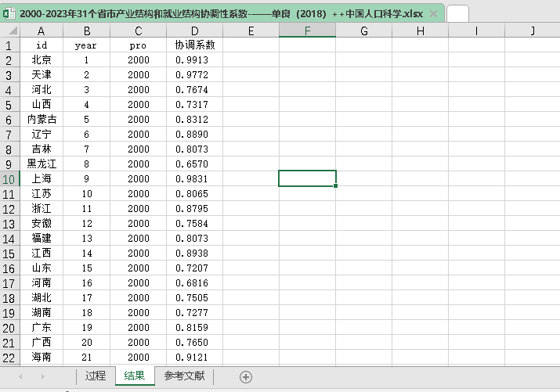Select column I header

pyautogui.click(x=477, y=31)
